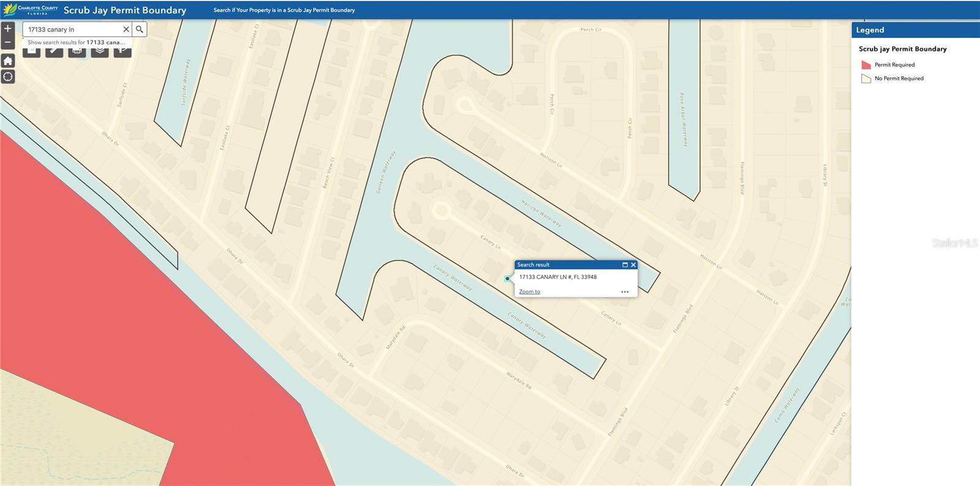Open the Basemap Gallery widget
Viewport: 980px width, 486px height.
coord(32,51)
